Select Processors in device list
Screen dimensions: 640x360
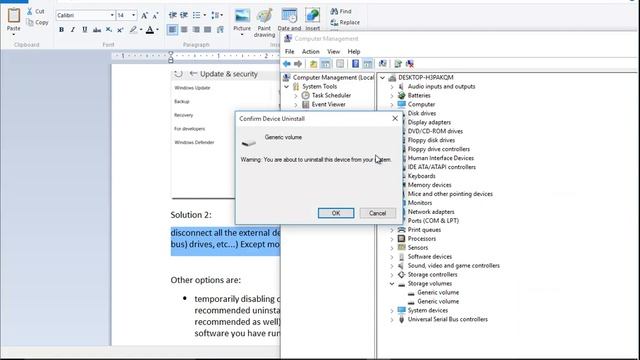(x=422, y=239)
